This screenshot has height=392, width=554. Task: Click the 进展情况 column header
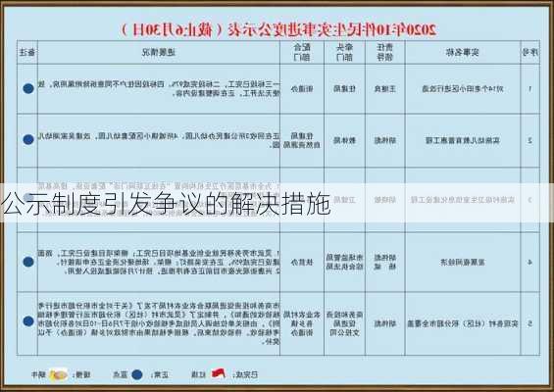point(159,53)
